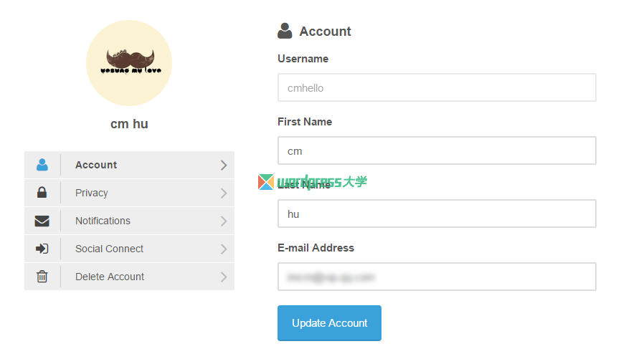Click the Privacy padlock icon
The width and height of the screenshot is (626, 364).
[x=42, y=193]
